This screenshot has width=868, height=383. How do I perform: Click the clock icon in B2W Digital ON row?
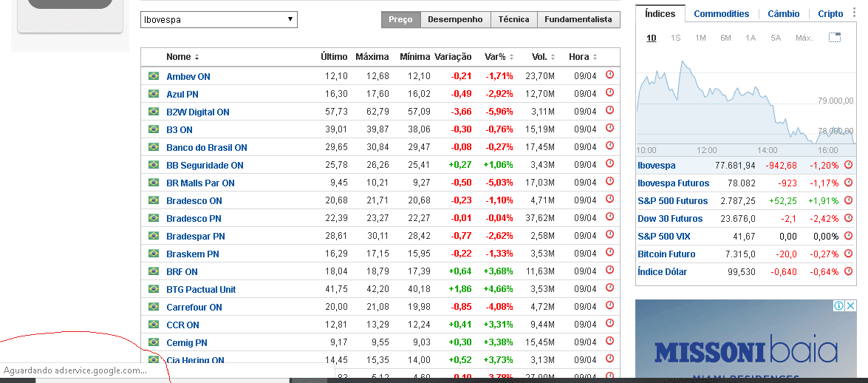(609, 110)
